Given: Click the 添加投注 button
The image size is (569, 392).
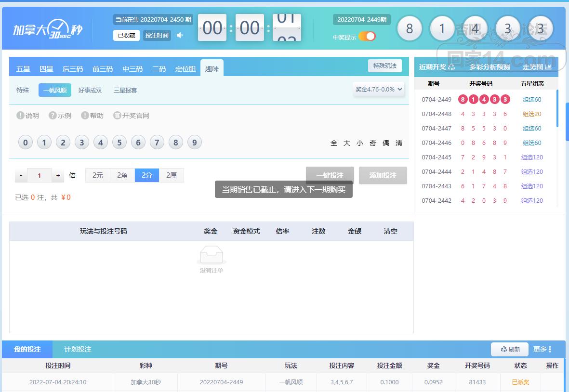Looking at the screenshot, I should pyautogui.click(x=383, y=175).
